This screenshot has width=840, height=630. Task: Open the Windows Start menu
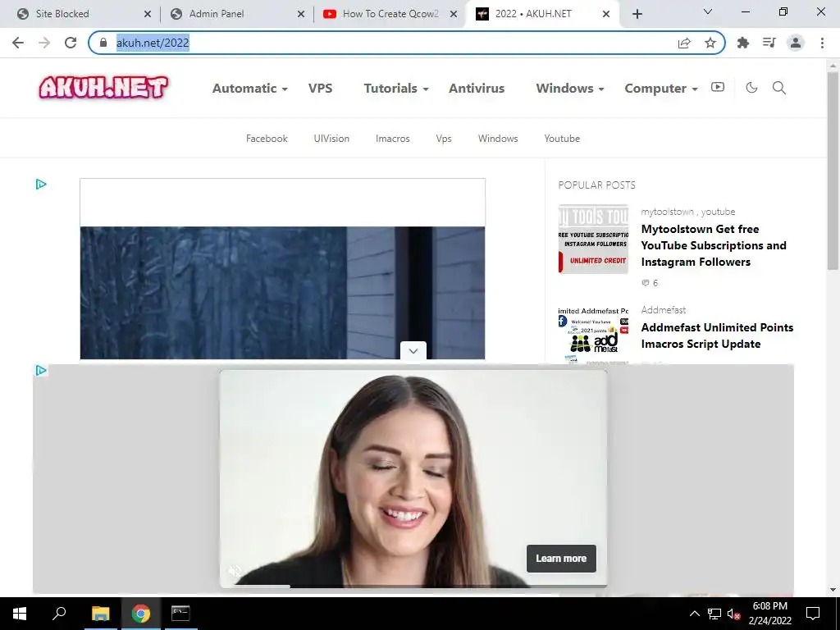[20, 614]
